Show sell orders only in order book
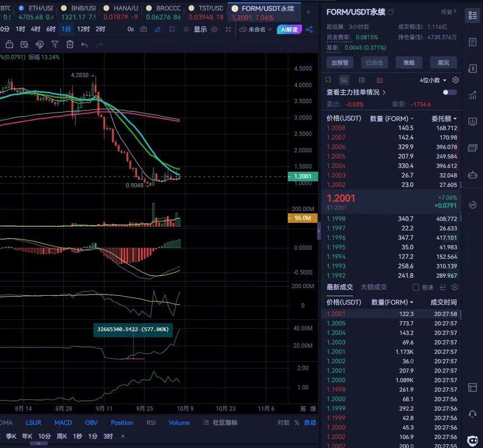 tap(380, 80)
